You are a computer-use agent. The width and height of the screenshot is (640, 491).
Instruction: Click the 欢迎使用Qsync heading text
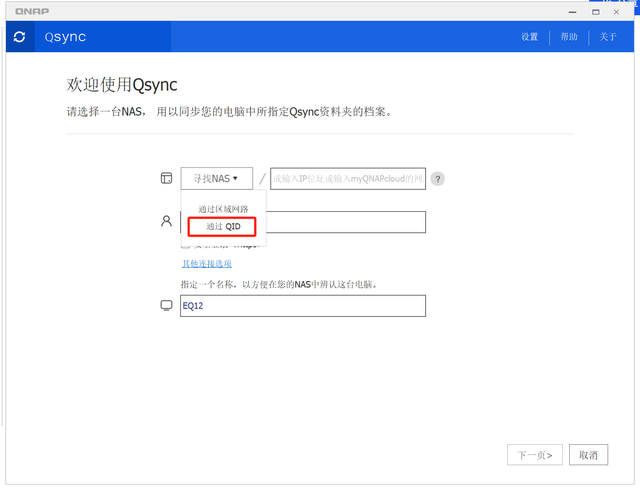point(122,85)
